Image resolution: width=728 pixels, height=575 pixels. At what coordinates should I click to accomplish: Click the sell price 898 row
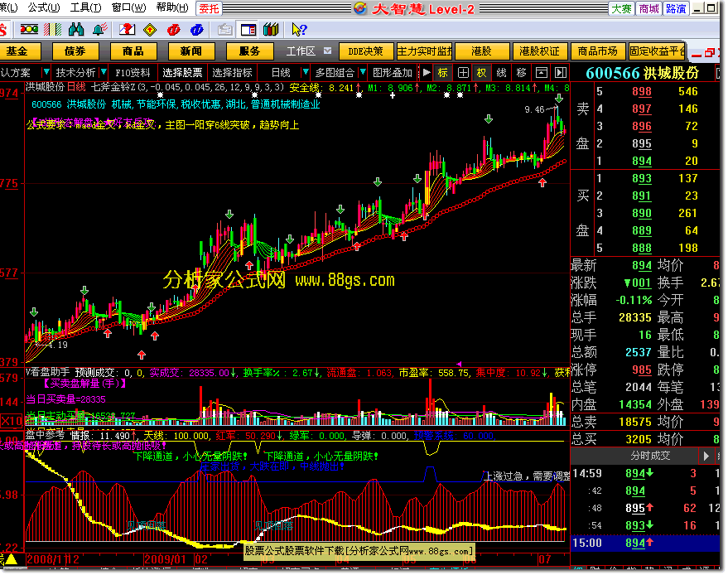(x=645, y=91)
